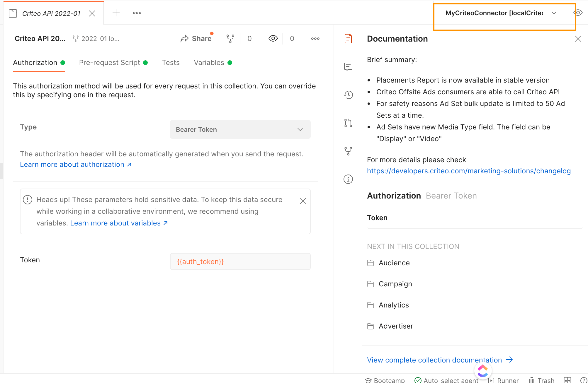Open the Analytics folder
This screenshot has height=383, width=588.
pos(388,305)
